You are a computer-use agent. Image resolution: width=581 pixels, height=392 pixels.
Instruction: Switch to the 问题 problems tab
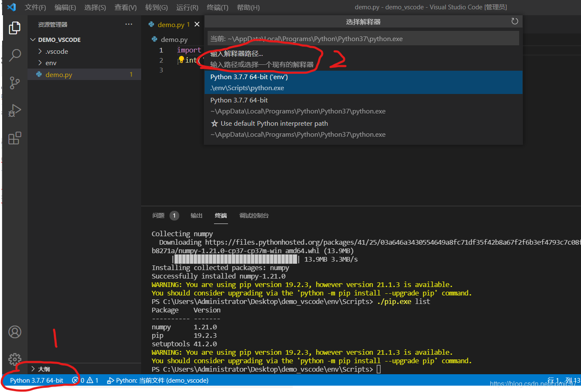(x=158, y=215)
